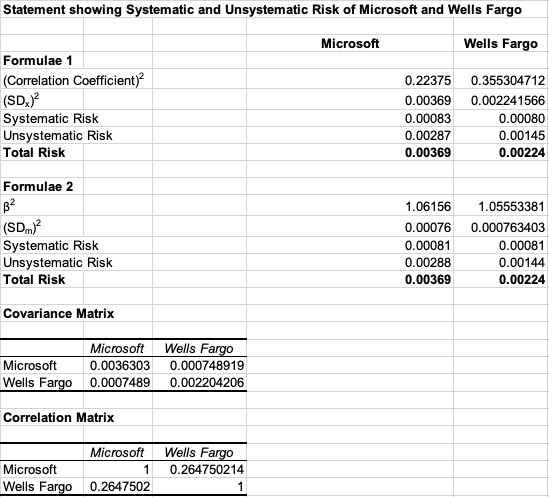Click the covariance value 0.0007489
This screenshot has height=497, width=549.
(120, 383)
